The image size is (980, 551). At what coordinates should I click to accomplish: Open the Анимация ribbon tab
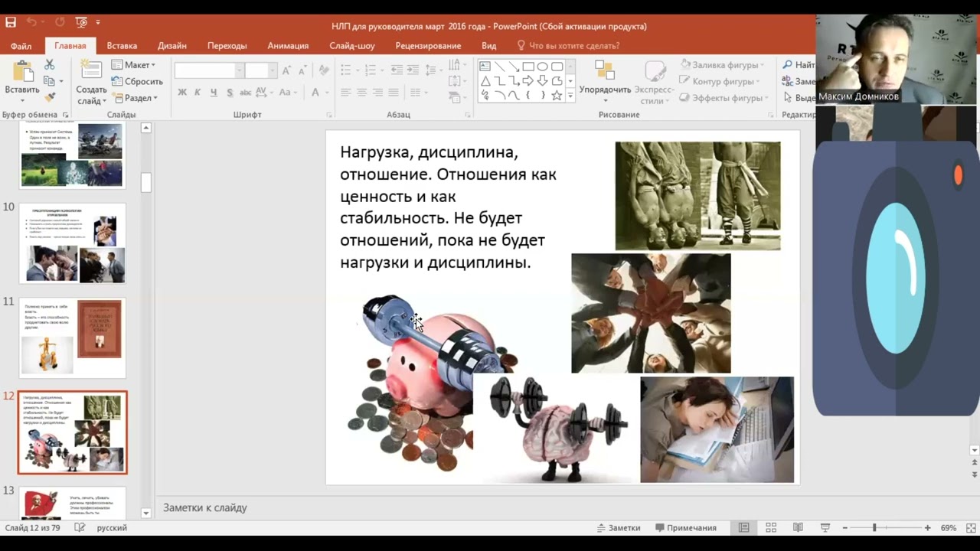coord(288,46)
